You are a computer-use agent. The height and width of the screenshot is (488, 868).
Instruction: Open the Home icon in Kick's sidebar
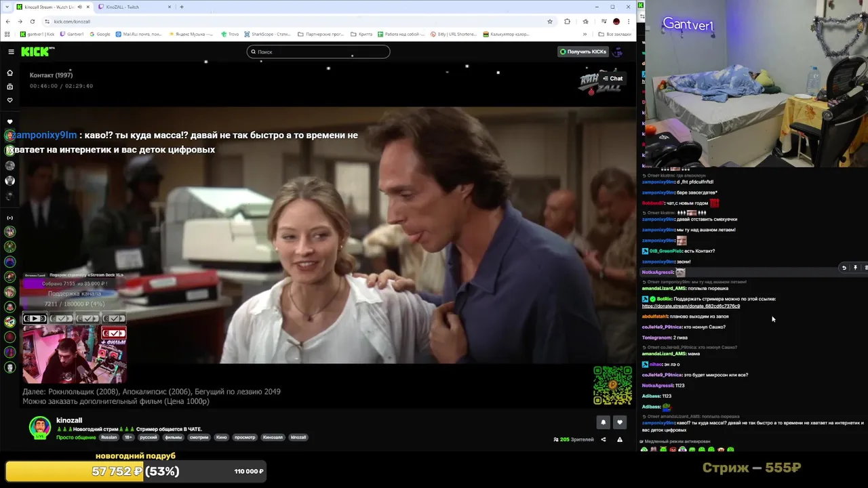(9, 73)
